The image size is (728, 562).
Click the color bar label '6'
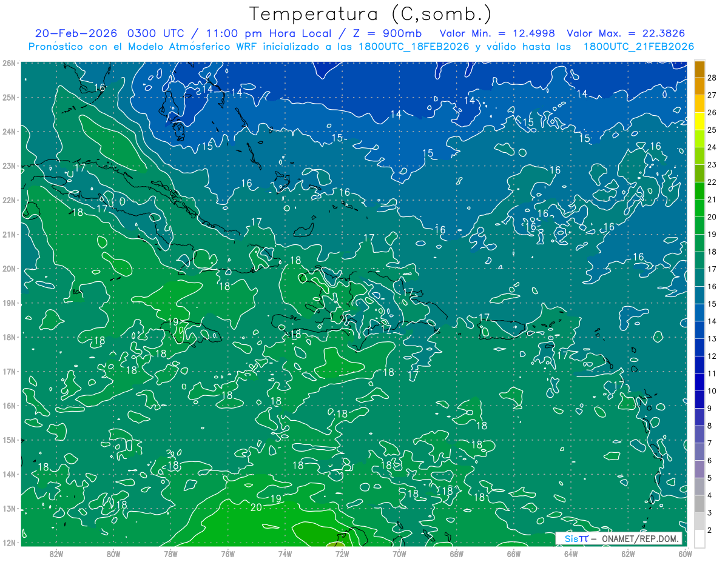click(x=710, y=461)
